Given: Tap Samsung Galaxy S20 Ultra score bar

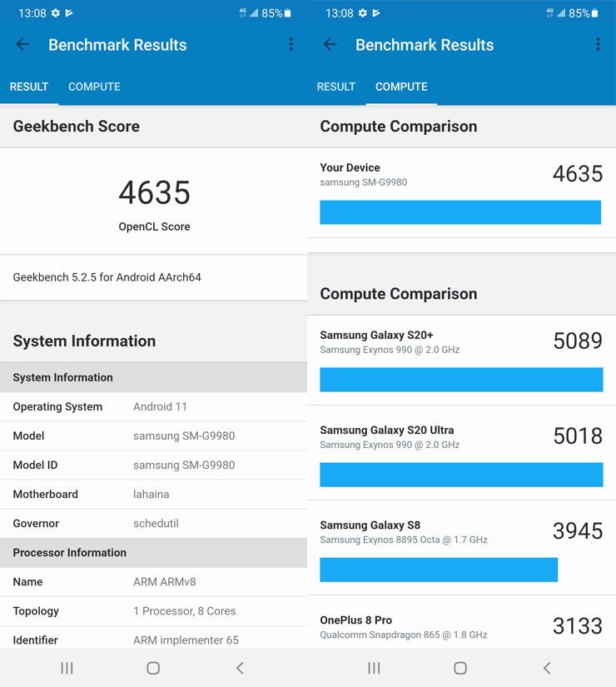Looking at the screenshot, I should point(461,475).
